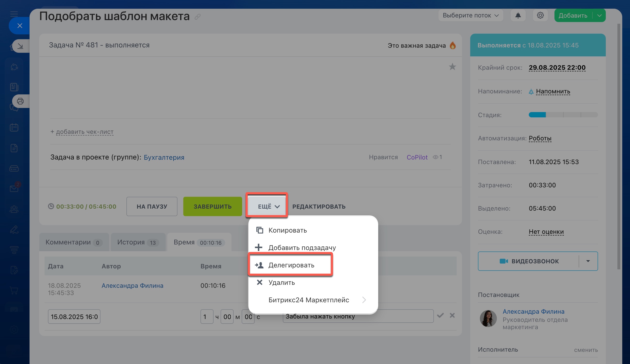Start ВИДЕОЗВОНОК call
This screenshot has height=364, width=630.
point(529,261)
